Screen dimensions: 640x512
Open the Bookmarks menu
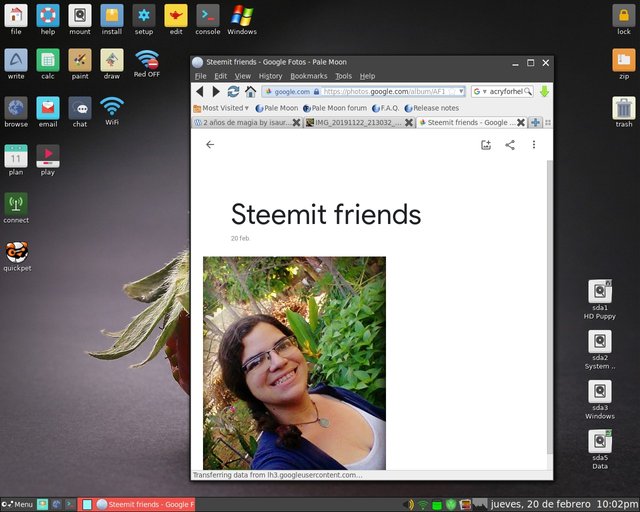pyautogui.click(x=309, y=76)
